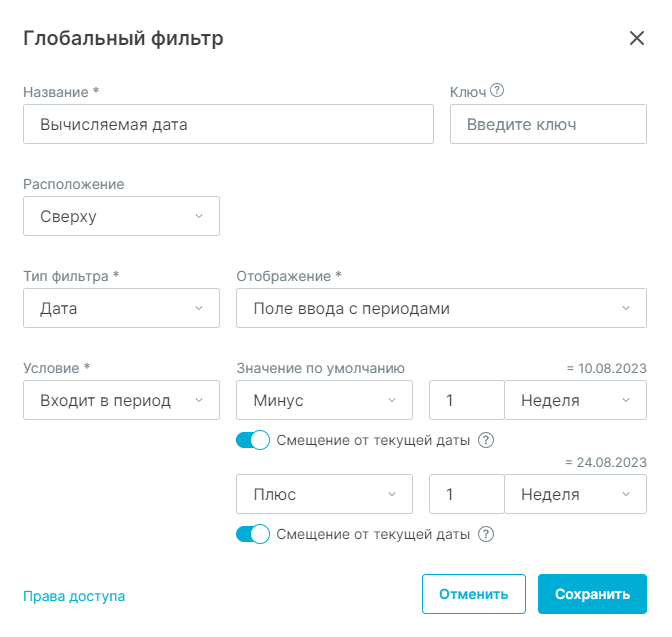The height and width of the screenshot is (637, 672).
Task: Click the Название field with Вычисляемая дата
Action: point(228,124)
